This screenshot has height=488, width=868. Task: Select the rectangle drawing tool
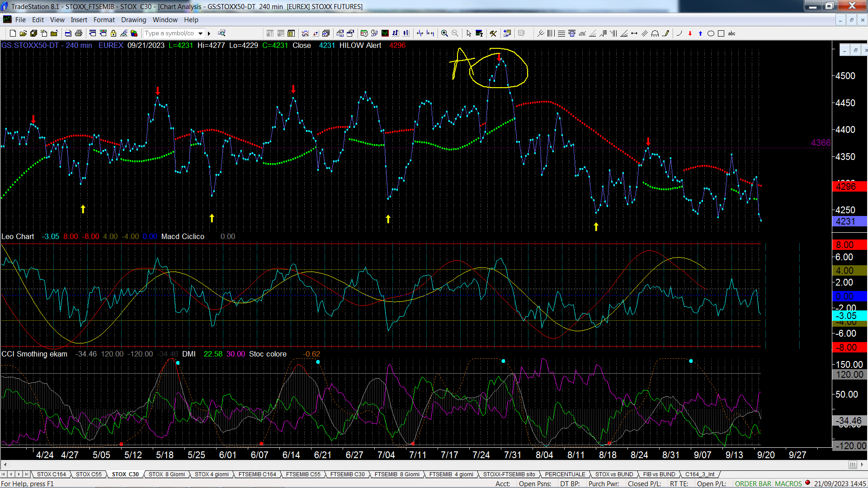pos(721,33)
